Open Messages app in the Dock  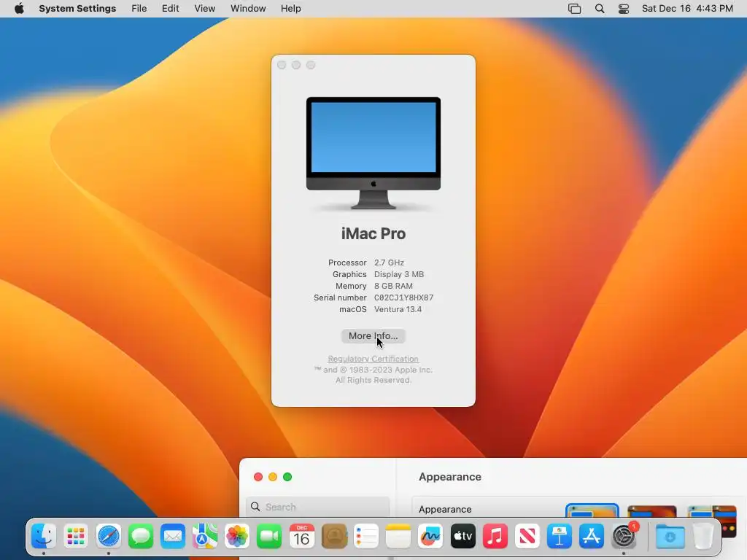(x=141, y=536)
